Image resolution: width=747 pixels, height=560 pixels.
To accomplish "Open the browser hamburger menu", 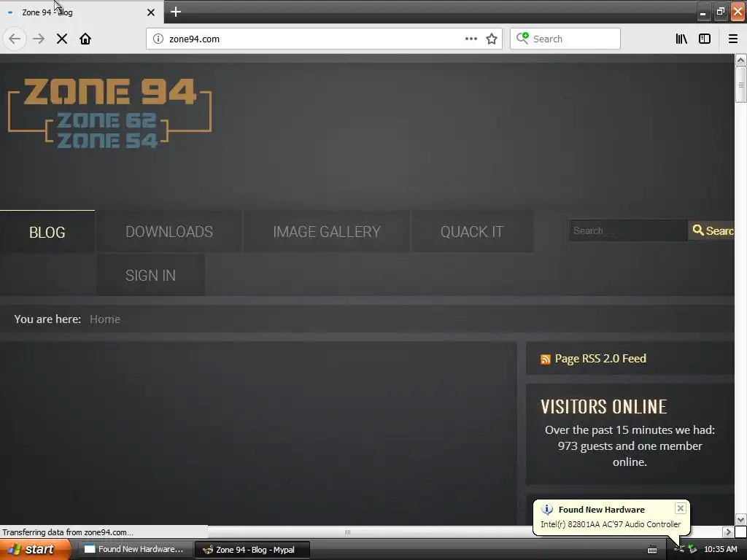I will (732, 39).
